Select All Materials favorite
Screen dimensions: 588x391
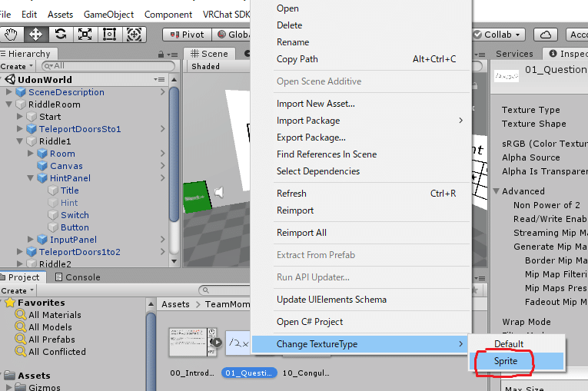[55, 315]
